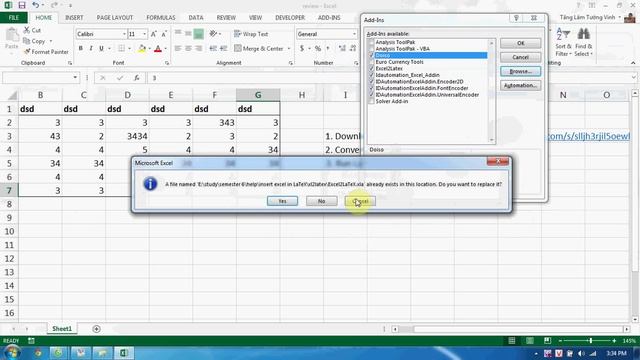
Task: Click the New Sheet plus icon
Action: tap(96, 329)
